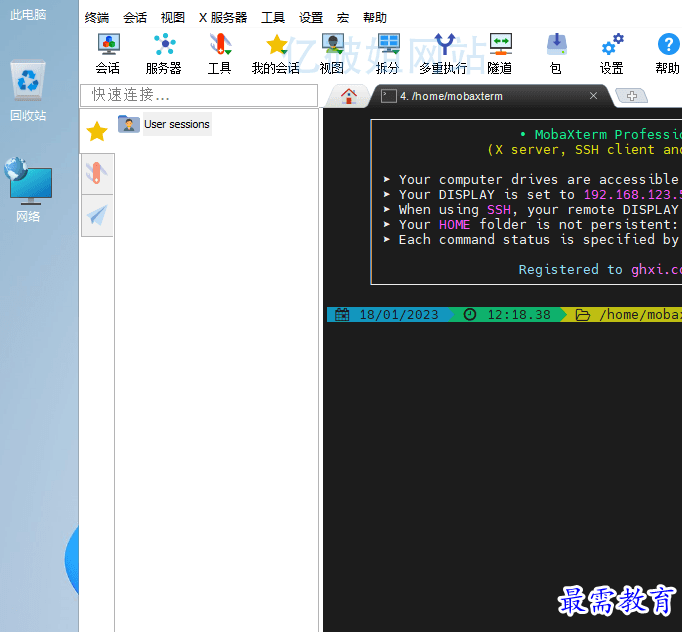Add a new terminal tab

point(632,96)
